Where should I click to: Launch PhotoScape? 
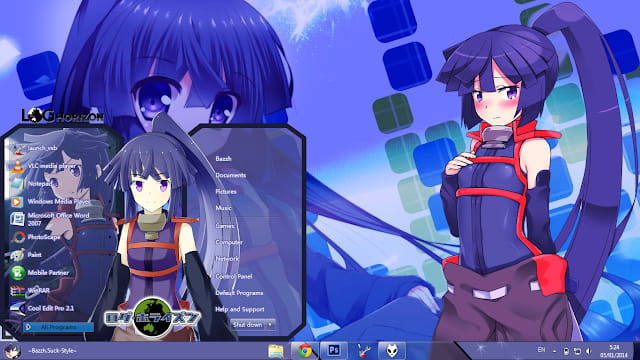37,237
